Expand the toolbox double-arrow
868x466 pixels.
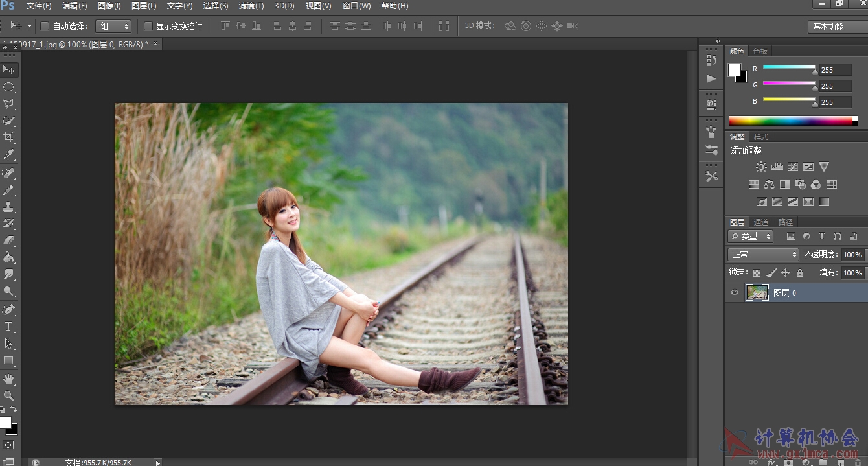[x=5, y=48]
